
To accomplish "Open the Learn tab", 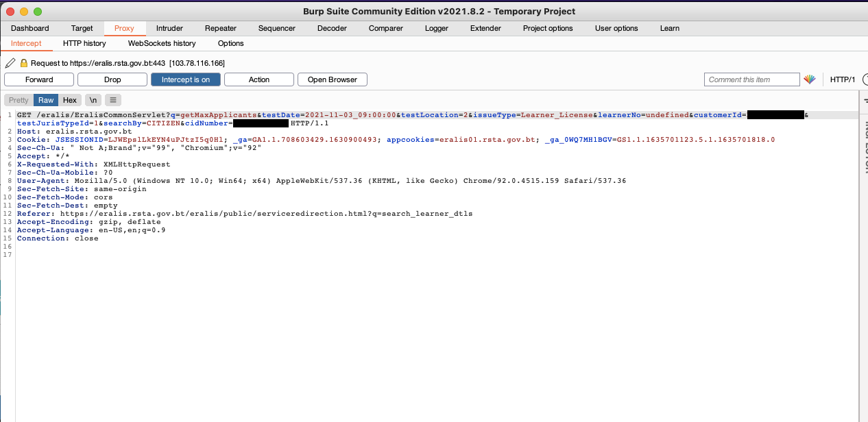I will click(x=670, y=28).
